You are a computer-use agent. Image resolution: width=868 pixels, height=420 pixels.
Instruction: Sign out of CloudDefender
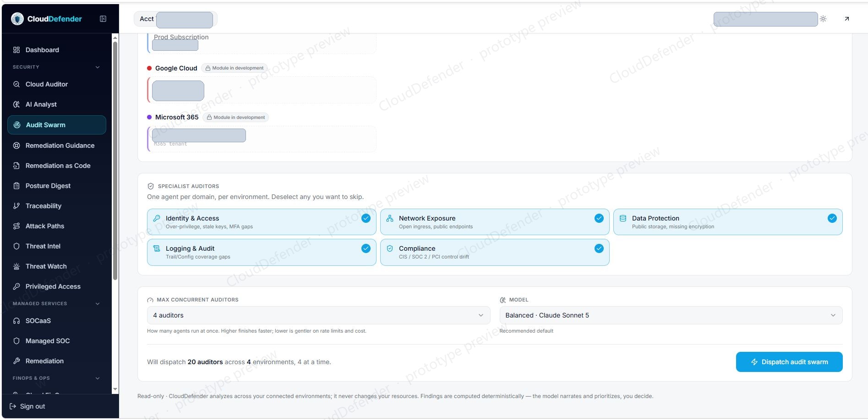[27, 406]
